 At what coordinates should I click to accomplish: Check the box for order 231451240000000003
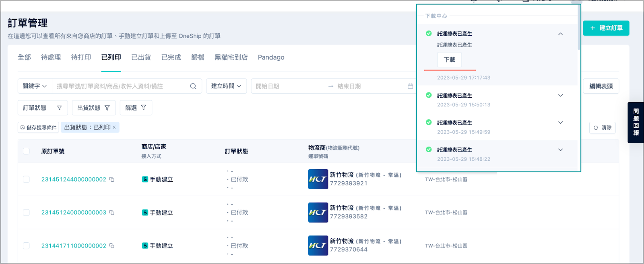click(26, 213)
